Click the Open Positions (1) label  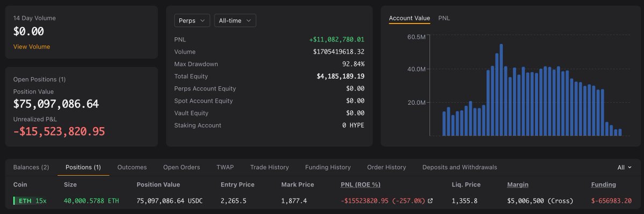40,80
